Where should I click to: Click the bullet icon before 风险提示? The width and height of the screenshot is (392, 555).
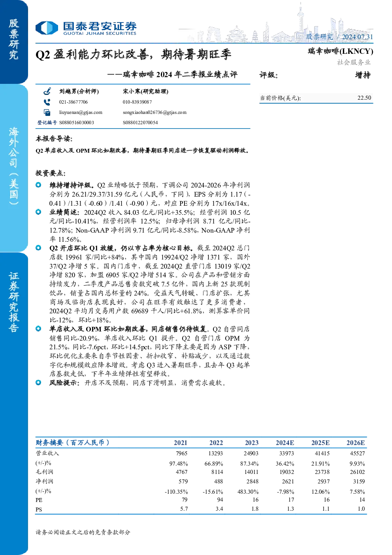[38, 383]
